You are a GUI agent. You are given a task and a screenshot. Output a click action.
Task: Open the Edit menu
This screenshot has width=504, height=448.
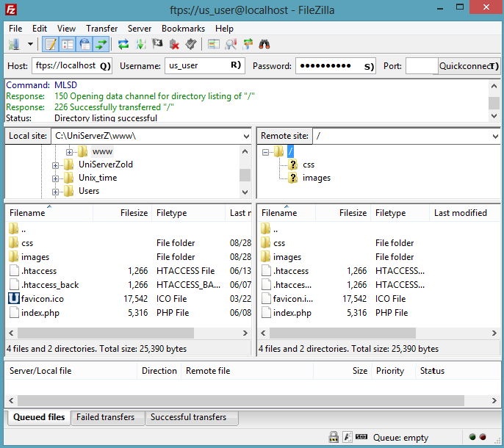point(40,29)
